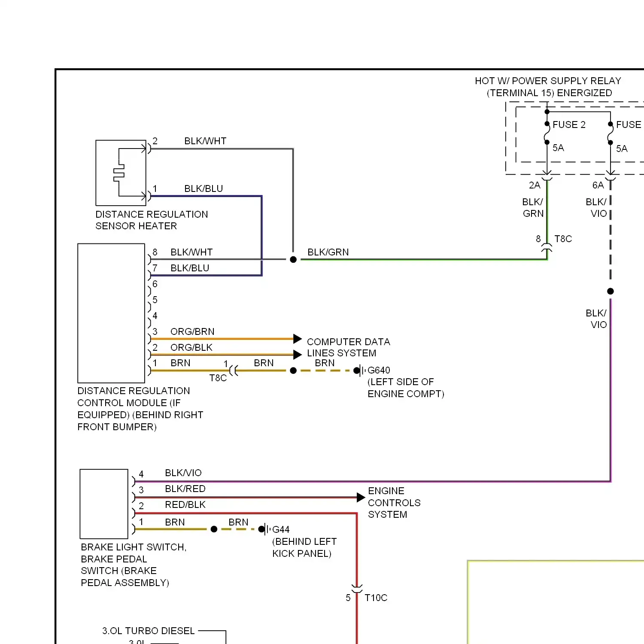This screenshot has width=644, height=644.
Task: Click the "G640" ground label
Action: click(x=379, y=370)
